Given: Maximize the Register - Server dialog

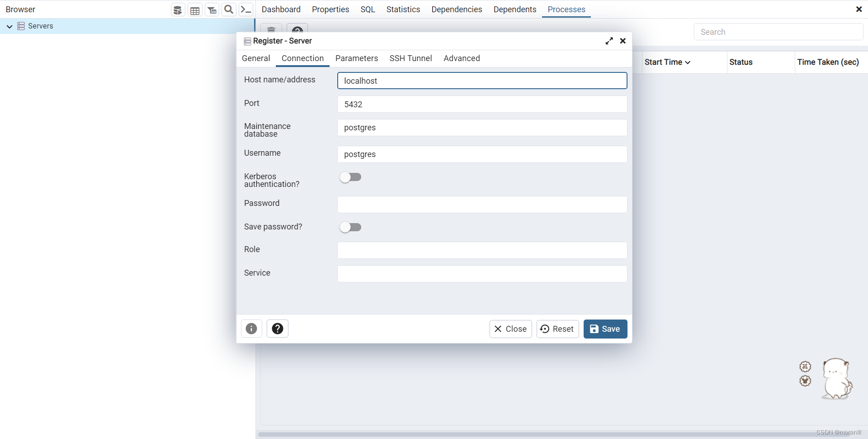Looking at the screenshot, I should pos(609,41).
